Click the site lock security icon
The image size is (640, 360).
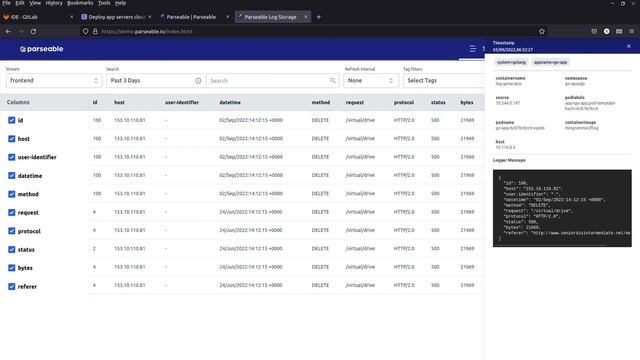(95, 31)
